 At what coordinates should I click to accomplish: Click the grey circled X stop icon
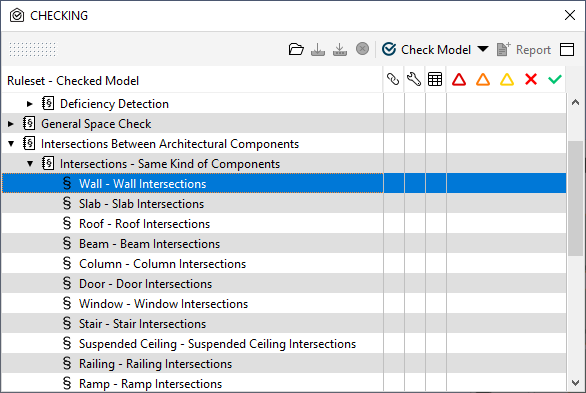[362, 49]
